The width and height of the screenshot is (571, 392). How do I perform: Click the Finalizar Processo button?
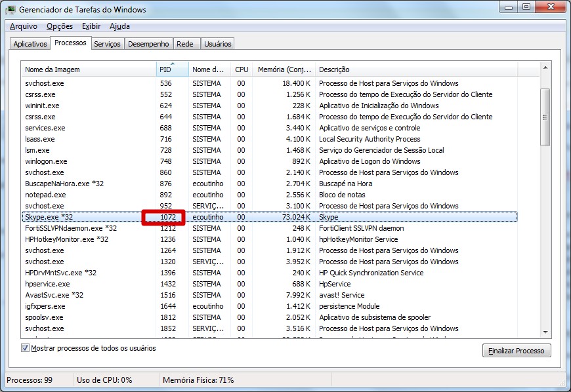(517, 351)
